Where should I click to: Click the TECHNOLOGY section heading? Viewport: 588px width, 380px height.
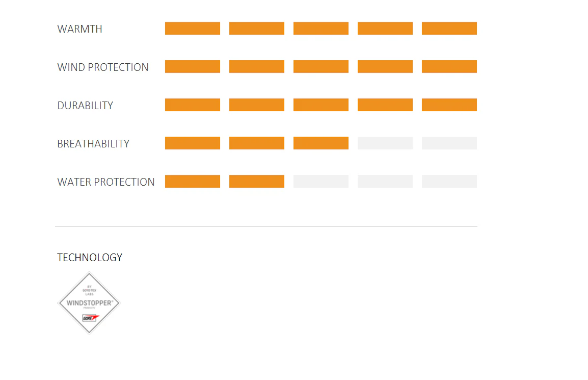(90, 258)
